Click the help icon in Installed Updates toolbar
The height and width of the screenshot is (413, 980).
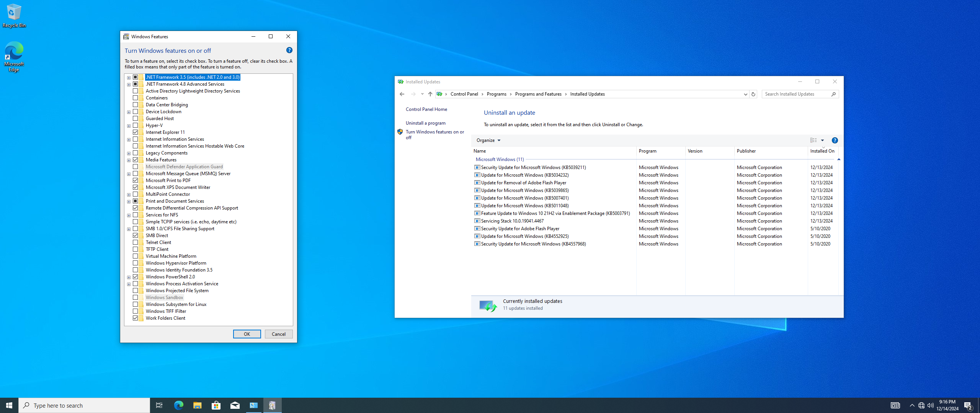click(x=835, y=140)
